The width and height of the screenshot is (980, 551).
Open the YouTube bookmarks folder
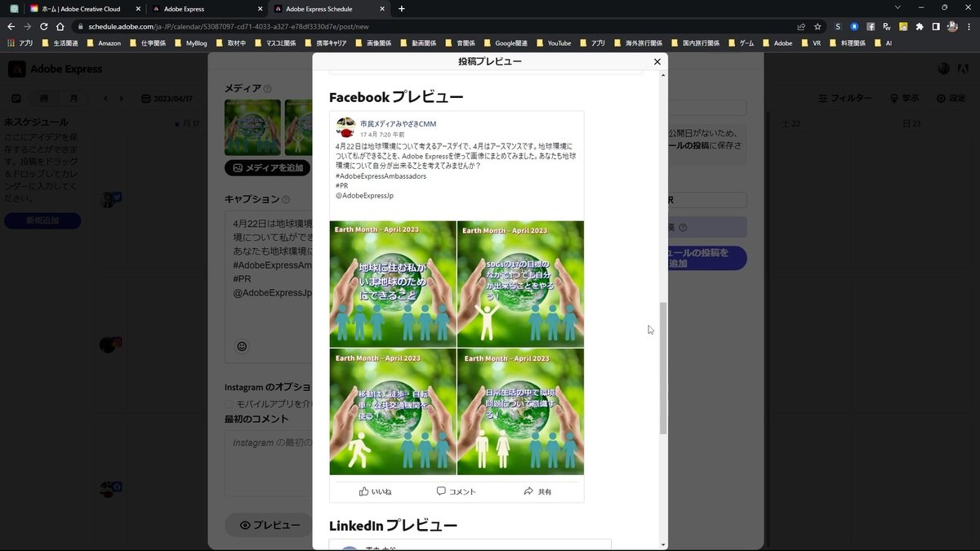point(553,42)
